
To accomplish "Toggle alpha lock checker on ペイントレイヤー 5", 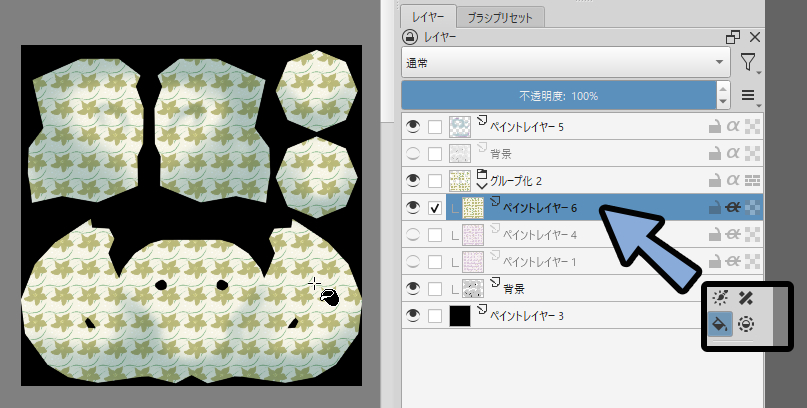I will (752, 127).
